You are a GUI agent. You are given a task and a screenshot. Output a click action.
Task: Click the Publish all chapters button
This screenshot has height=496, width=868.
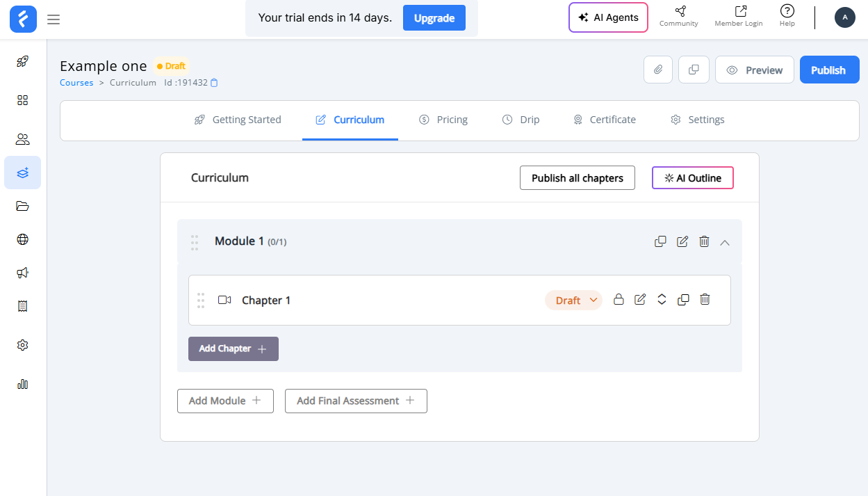click(577, 178)
